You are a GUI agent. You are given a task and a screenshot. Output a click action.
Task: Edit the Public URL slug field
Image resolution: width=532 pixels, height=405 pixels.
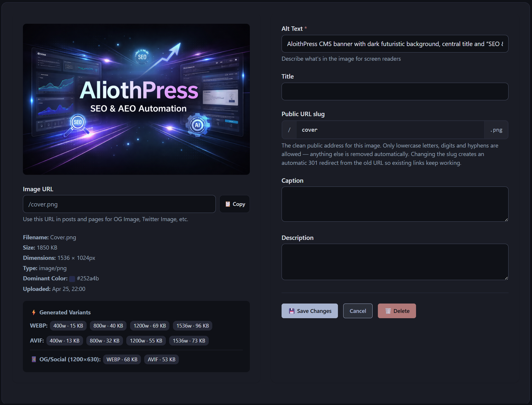(x=390, y=130)
